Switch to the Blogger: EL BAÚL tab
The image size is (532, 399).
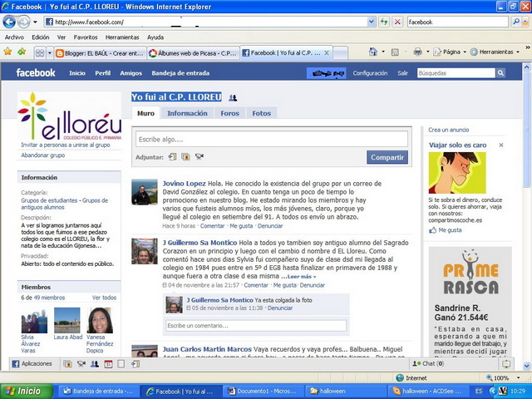[x=100, y=53]
